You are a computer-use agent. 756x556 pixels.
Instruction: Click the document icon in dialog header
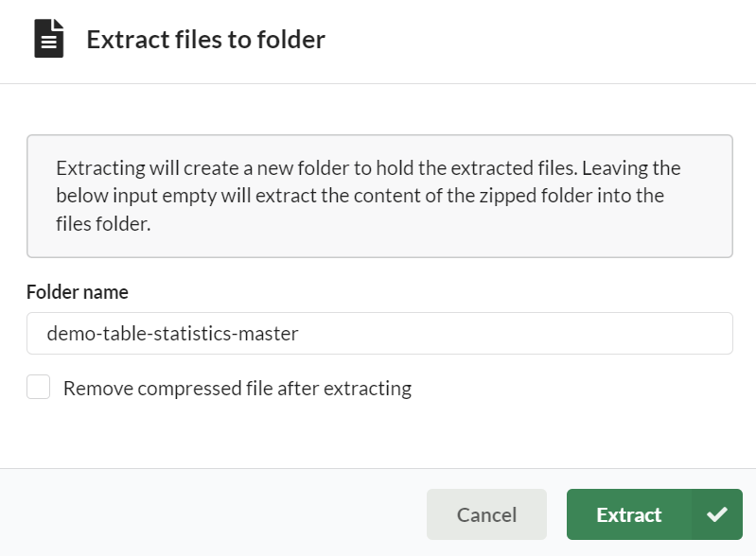(49, 40)
